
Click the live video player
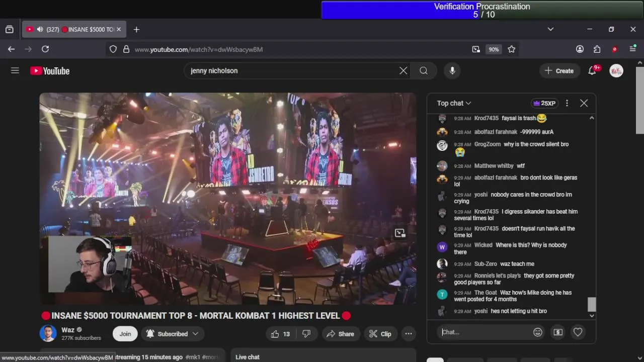pyautogui.click(x=228, y=199)
